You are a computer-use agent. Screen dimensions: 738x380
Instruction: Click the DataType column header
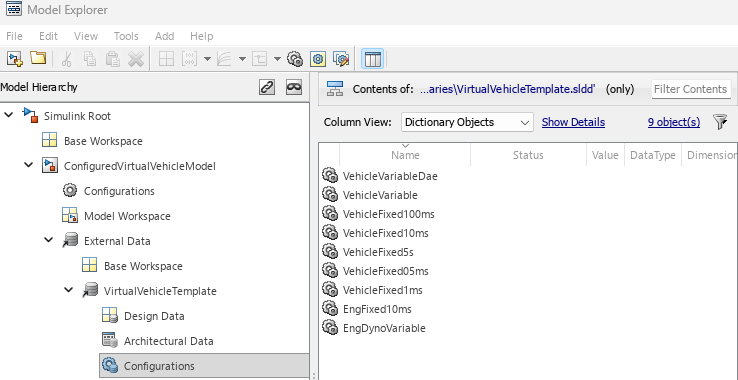click(653, 155)
